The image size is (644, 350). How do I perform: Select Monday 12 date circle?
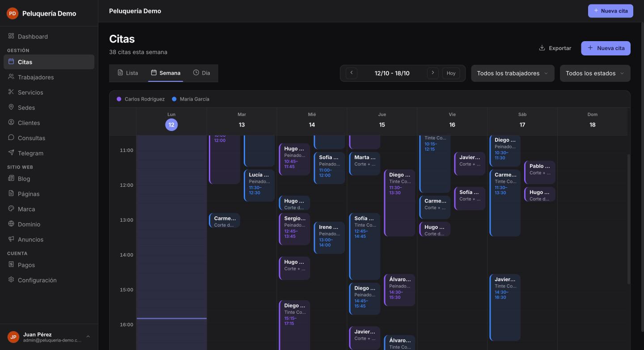click(171, 125)
